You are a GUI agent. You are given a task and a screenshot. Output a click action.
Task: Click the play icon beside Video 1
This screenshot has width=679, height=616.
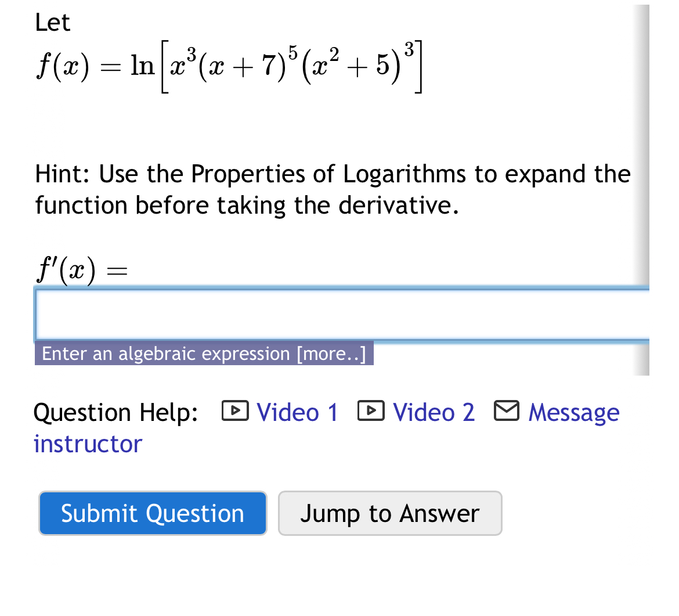pyautogui.click(x=234, y=411)
